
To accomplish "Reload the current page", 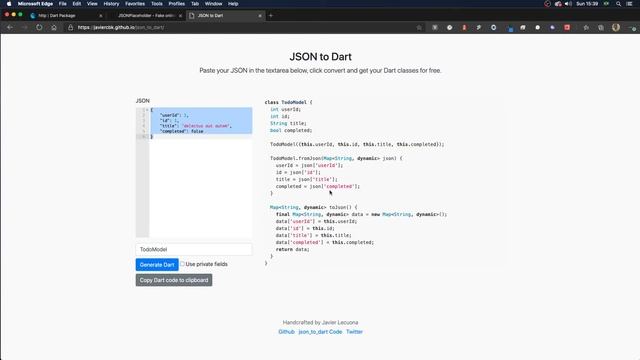I will click(39, 27).
